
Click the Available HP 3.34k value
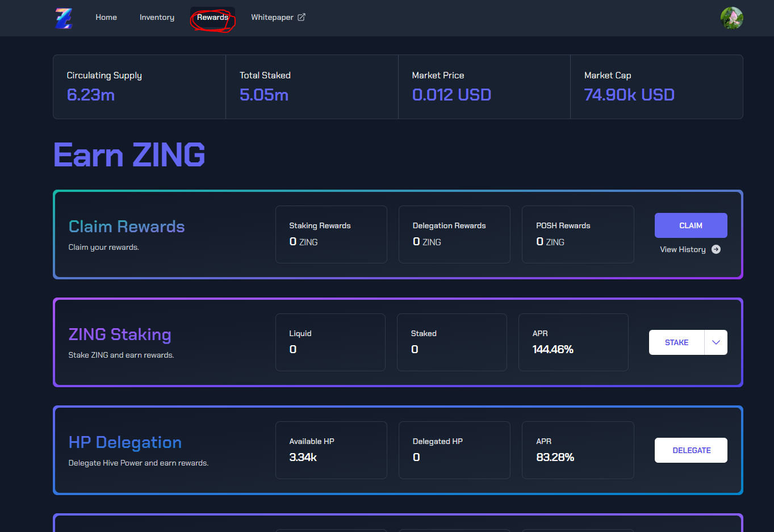pyautogui.click(x=303, y=457)
